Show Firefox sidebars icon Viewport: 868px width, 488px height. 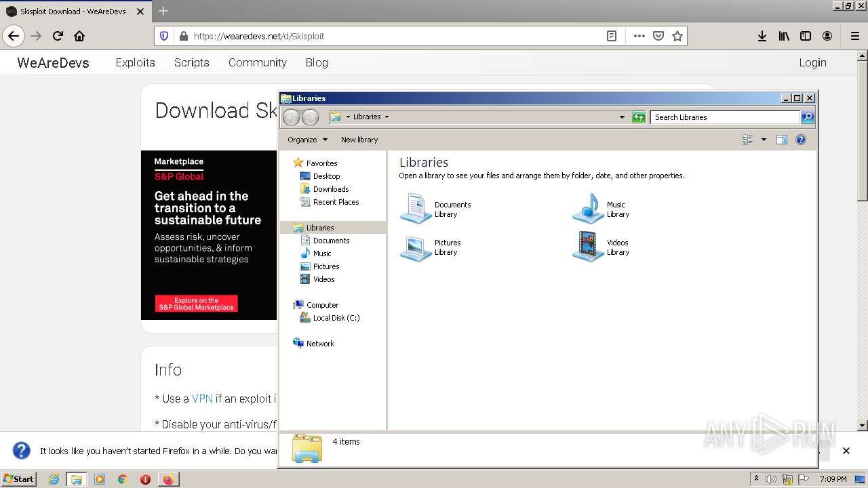point(806,36)
